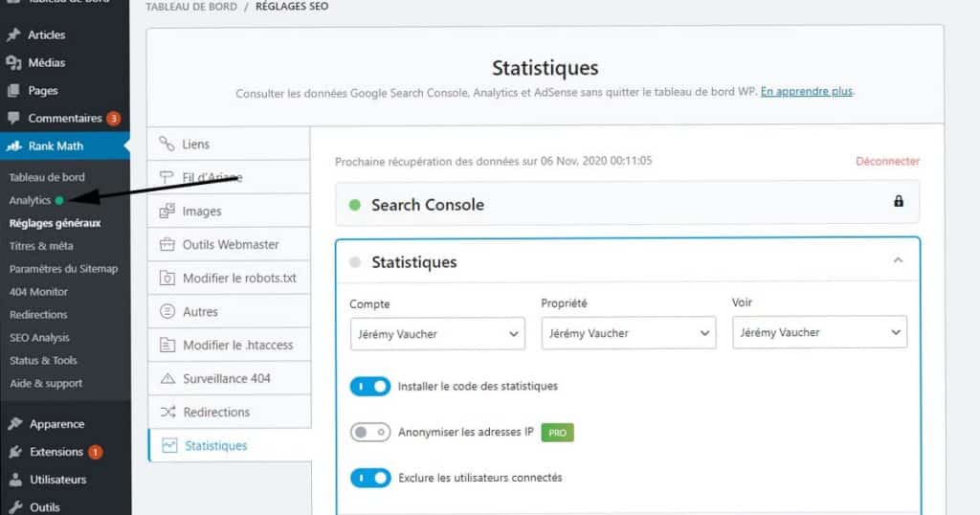The image size is (980, 515).
Task: Click the Autres circle icon
Action: (x=167, y=311)
